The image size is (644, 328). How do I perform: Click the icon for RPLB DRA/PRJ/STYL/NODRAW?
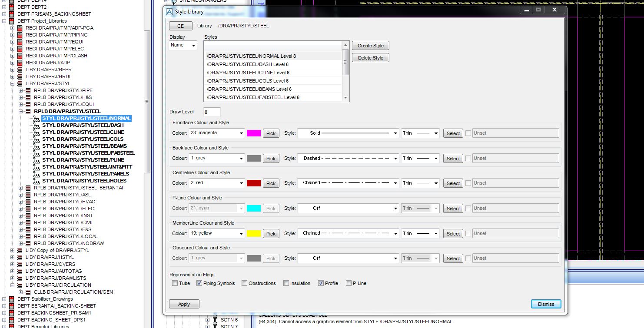pyautogui.click(x=28, y=243)
